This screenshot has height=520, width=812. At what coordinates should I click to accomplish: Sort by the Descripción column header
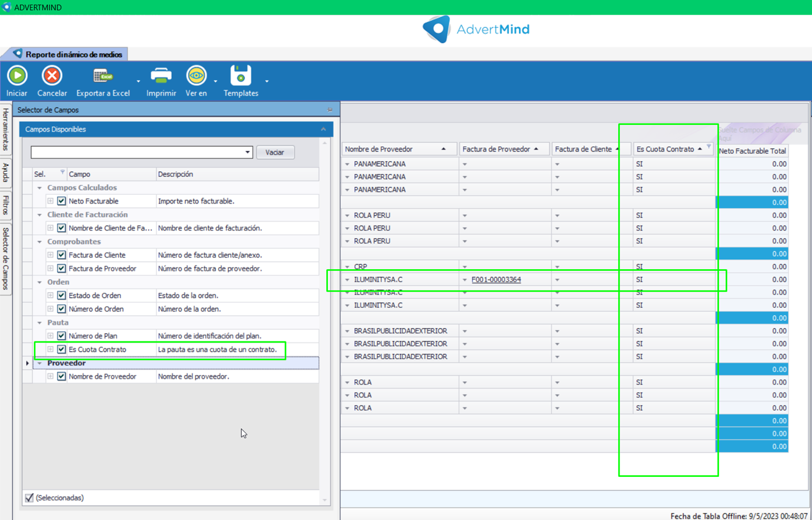pyautogui.click(x=237, y=174)
